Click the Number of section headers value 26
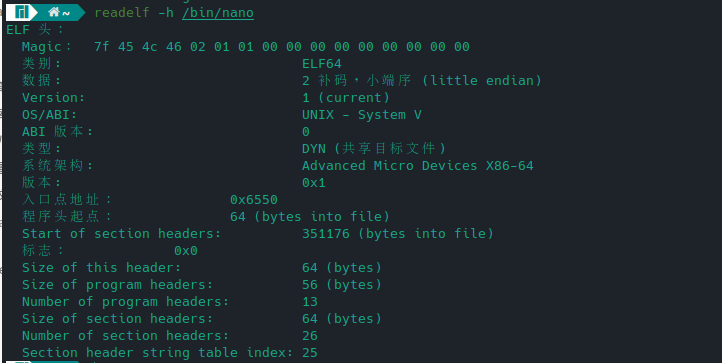Screen dimensions: 722x363 point(310,336)
